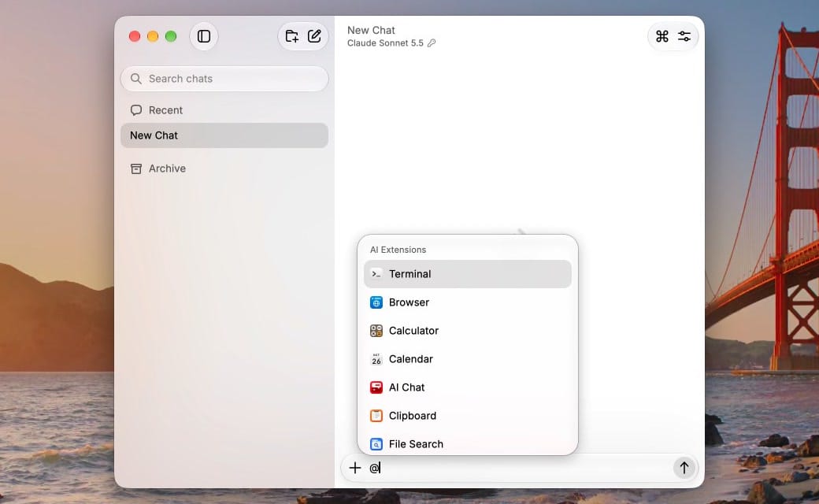Create a new chat folder
Viewport: 819px width, 504px height.
coord(291,36)
